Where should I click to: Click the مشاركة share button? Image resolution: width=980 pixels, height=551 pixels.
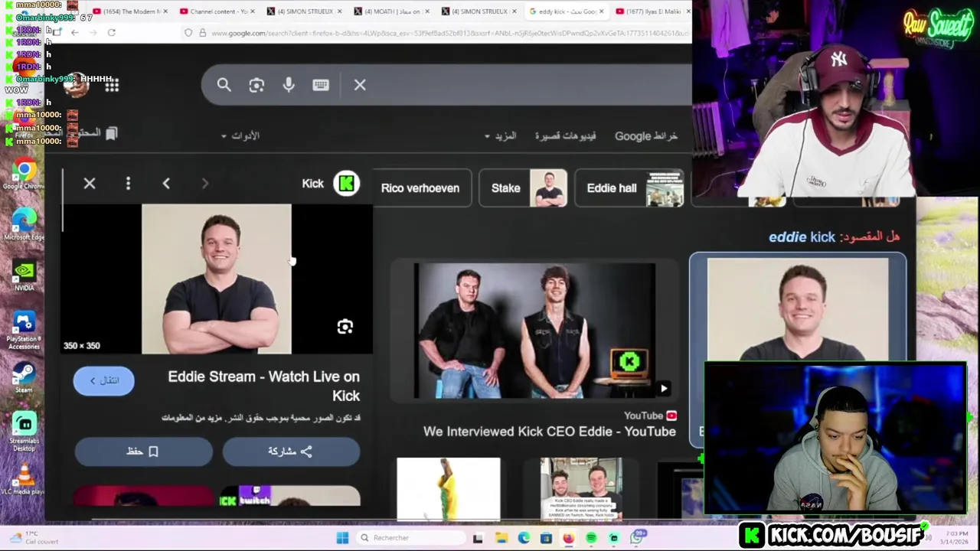tap(291, 452)
